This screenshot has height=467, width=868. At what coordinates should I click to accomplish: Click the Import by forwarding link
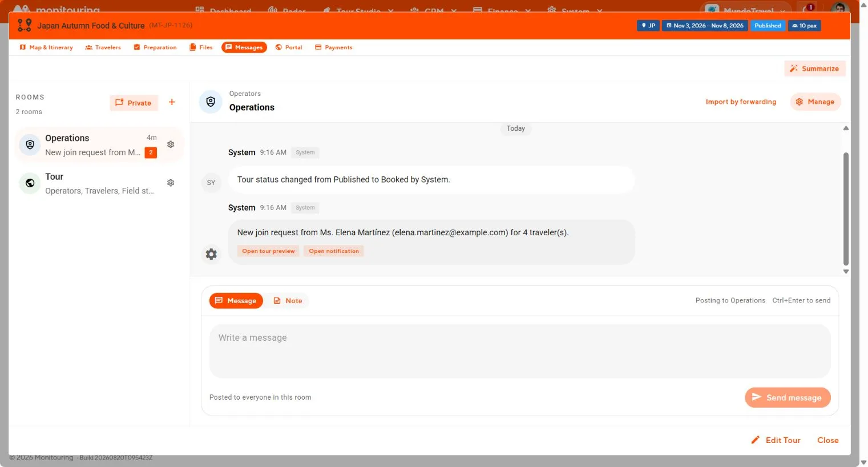(x=741, y=102)
